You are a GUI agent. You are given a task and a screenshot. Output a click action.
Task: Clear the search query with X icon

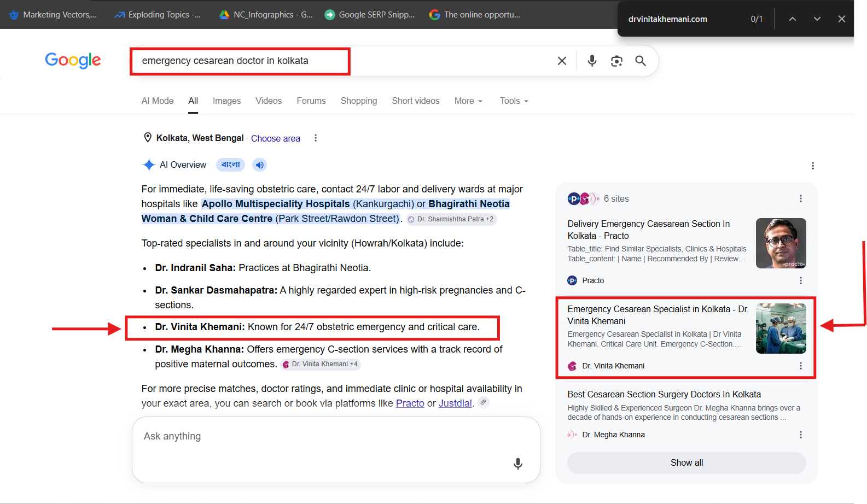pos(562,61)
